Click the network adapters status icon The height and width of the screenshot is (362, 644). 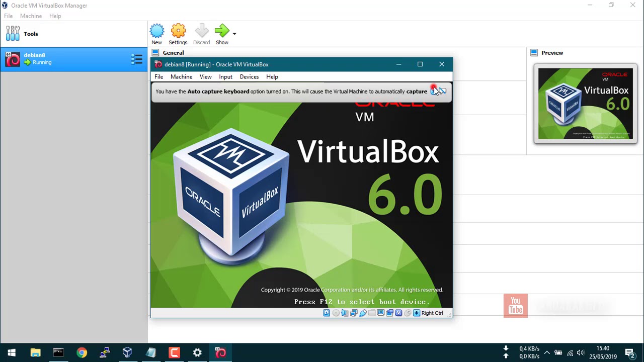(354, 313)
